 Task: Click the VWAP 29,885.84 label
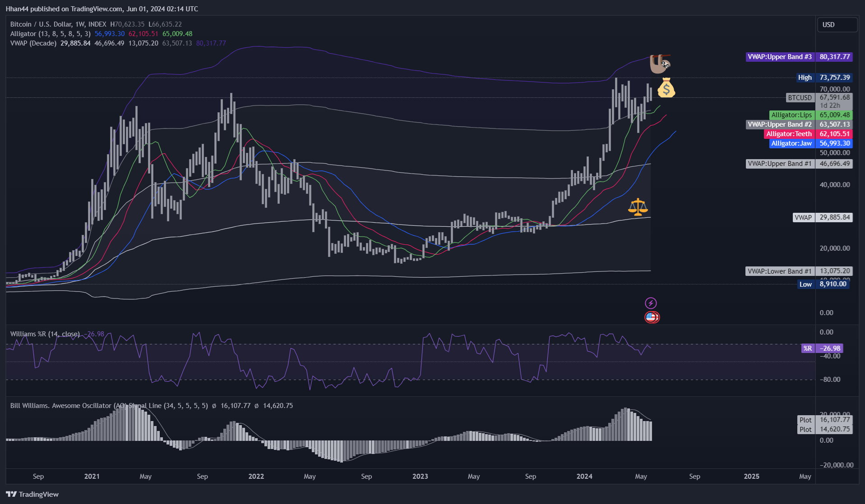point(823,217)
